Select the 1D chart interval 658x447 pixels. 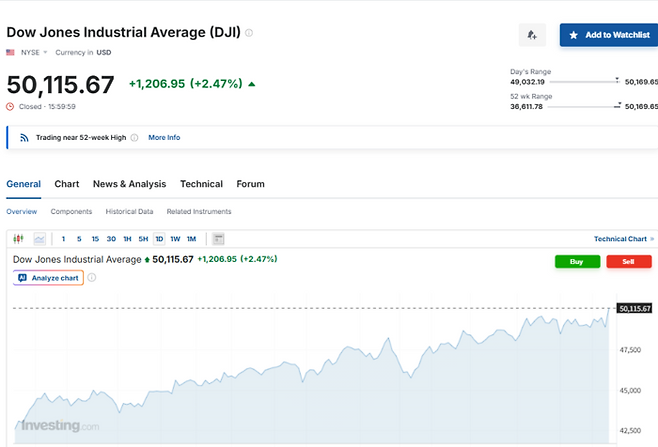159,239
